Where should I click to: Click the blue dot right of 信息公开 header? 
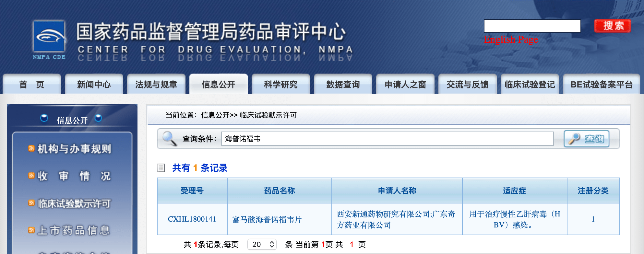[x=98, y=118]
